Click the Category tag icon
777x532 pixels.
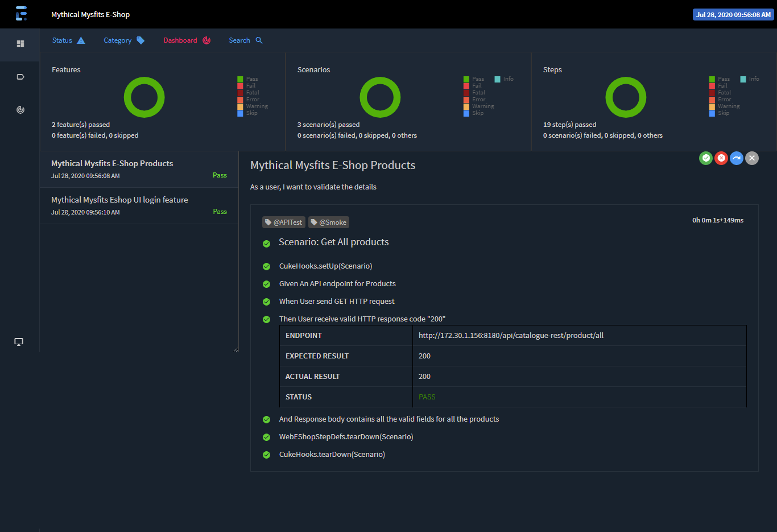(x=140, y=40)
